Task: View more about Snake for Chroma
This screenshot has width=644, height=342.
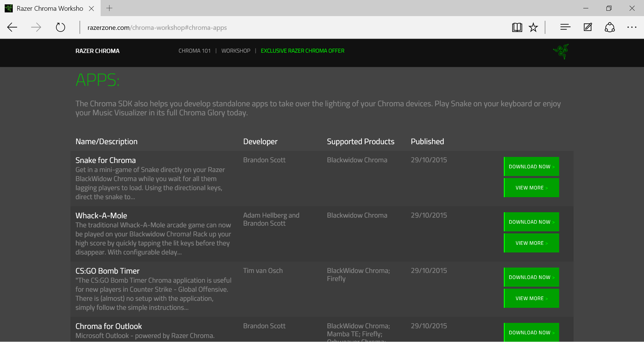Action: pos(531,188)
